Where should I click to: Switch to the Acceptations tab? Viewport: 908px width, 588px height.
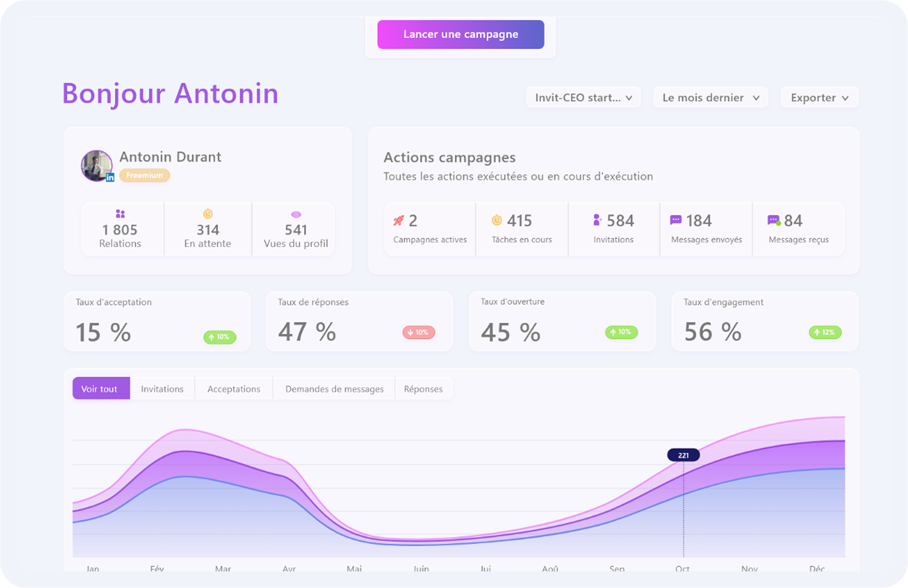click(233, 389)
